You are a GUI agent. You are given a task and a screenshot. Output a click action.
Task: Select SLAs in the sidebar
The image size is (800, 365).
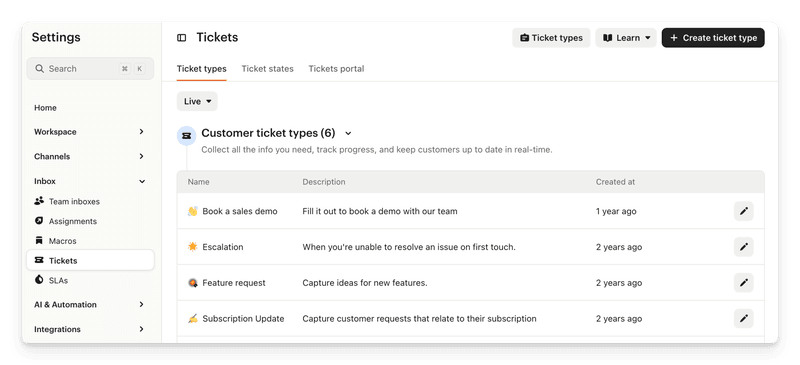coord(58,280)
